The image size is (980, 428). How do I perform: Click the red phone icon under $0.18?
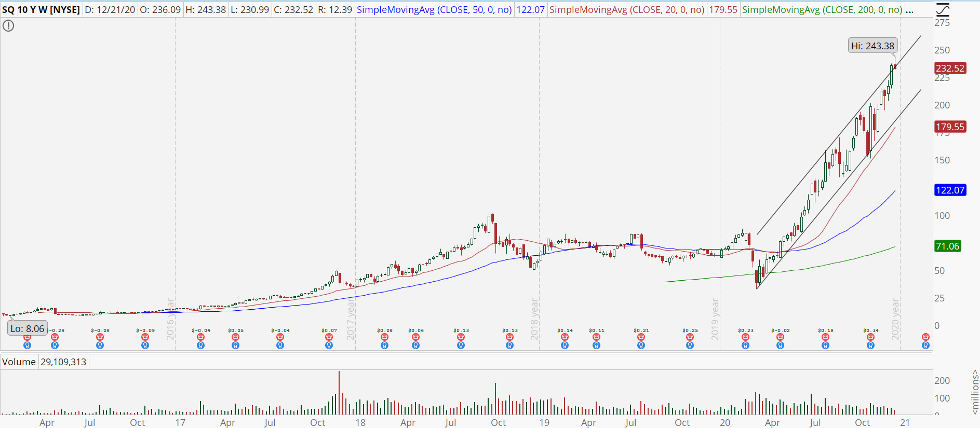[x=825, y=337]
